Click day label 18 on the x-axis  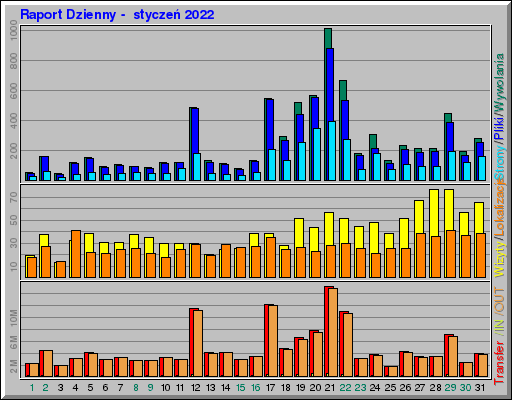[286, 388]
